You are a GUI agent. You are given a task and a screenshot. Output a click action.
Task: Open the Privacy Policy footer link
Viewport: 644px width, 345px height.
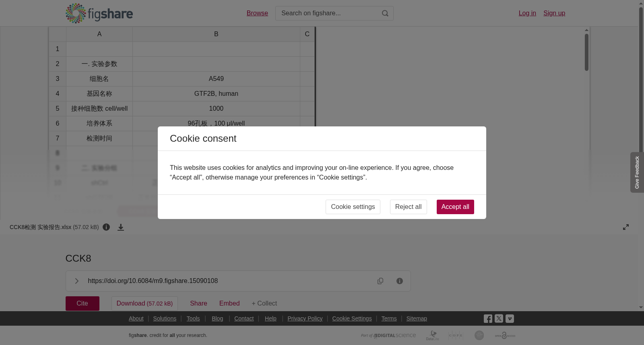[x=305, y=318]
